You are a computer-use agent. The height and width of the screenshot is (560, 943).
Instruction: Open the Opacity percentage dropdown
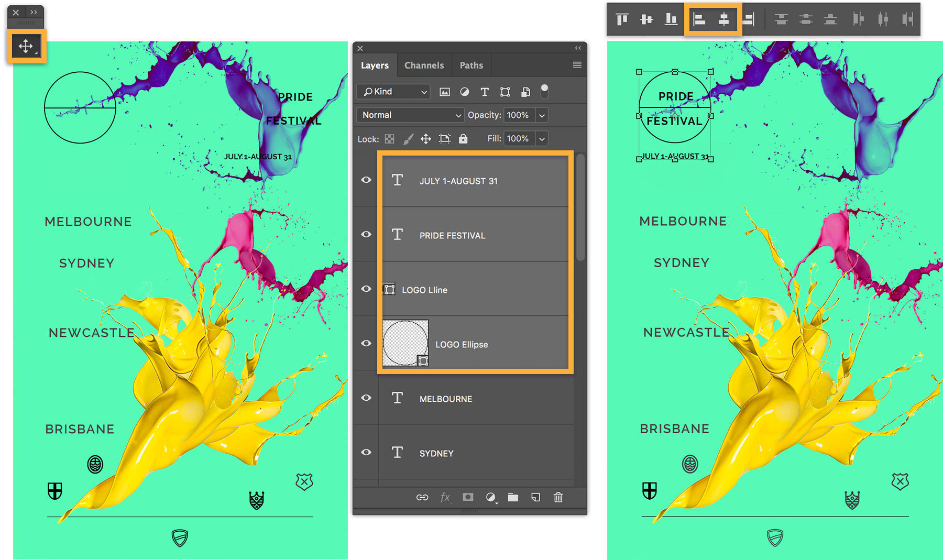[x=542, y=115]
